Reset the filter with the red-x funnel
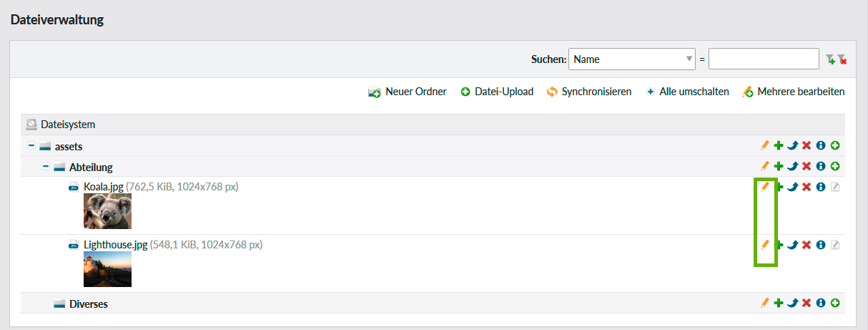868x330 pixels. tap(842, 59)
